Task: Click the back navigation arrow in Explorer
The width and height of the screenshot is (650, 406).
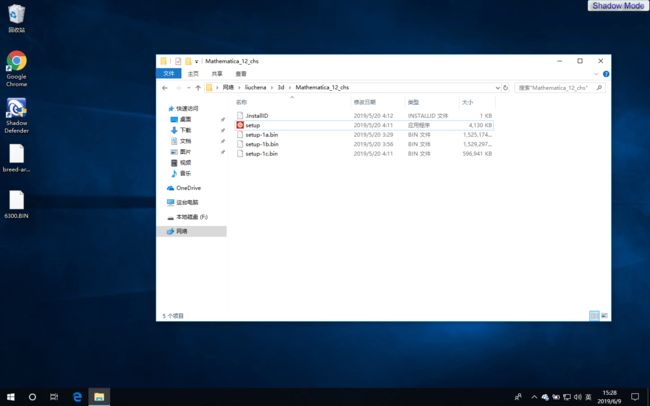Action: [x=165, y=88]
